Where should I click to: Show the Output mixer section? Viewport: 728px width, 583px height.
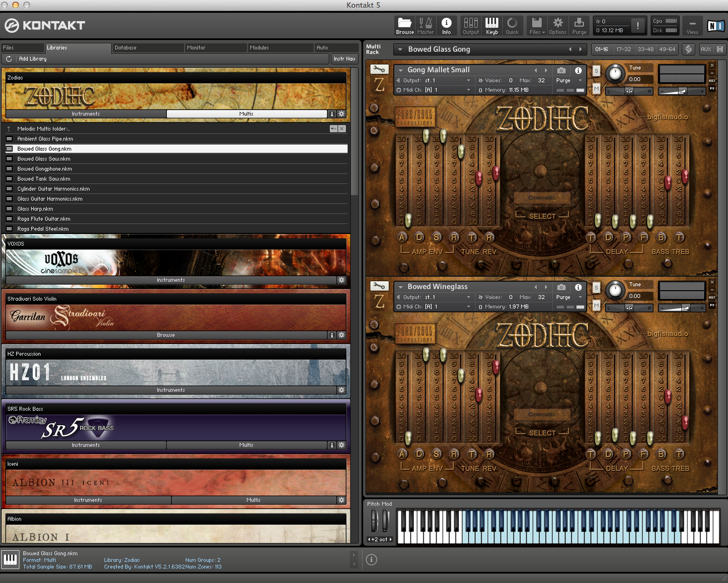click(471, 26)
